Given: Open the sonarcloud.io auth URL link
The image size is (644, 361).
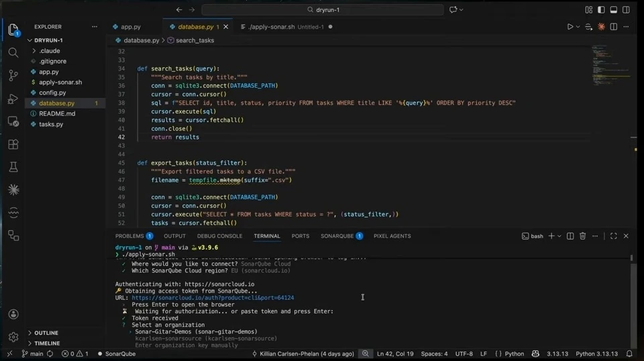Looking at the screenshot, I should [213, 298].
